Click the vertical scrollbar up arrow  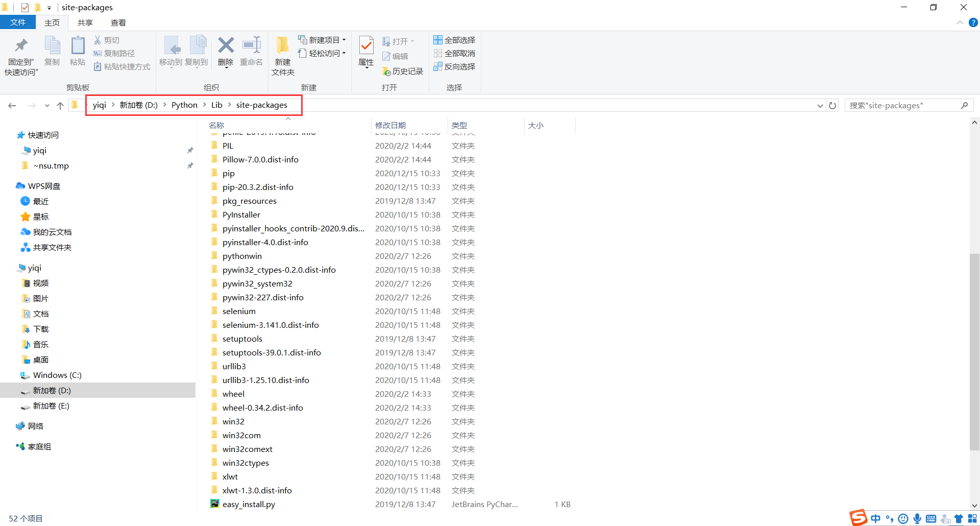[x=974, y=123]
